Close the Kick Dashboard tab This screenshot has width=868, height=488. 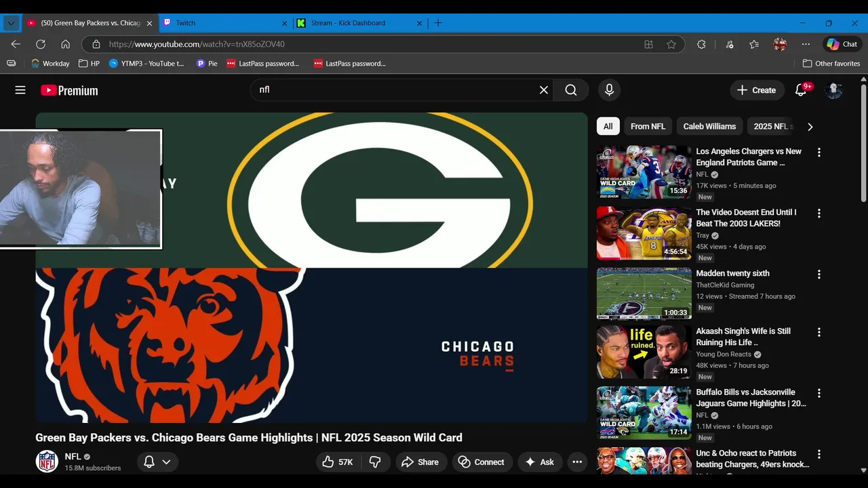click(x=419, y=23)
